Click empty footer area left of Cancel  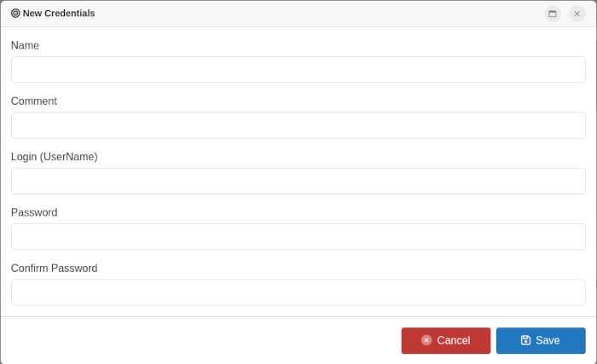coord(196,340)
